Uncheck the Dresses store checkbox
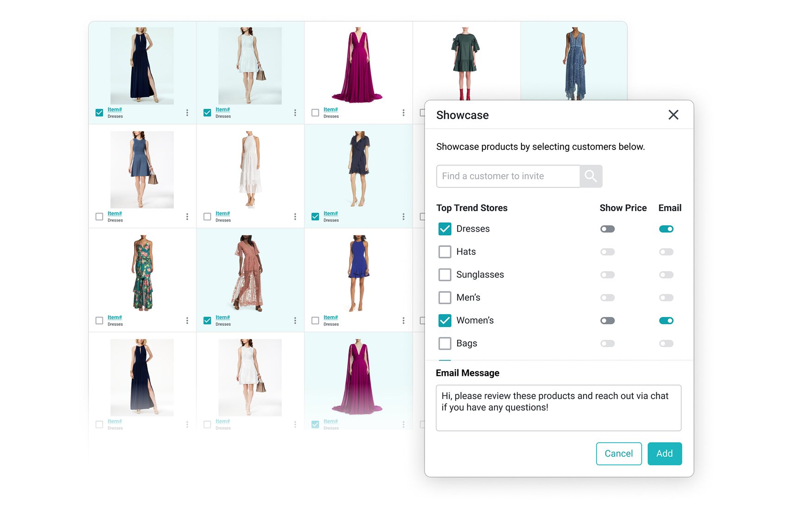This screenshot has width=788, height=532. coord(445,229)
